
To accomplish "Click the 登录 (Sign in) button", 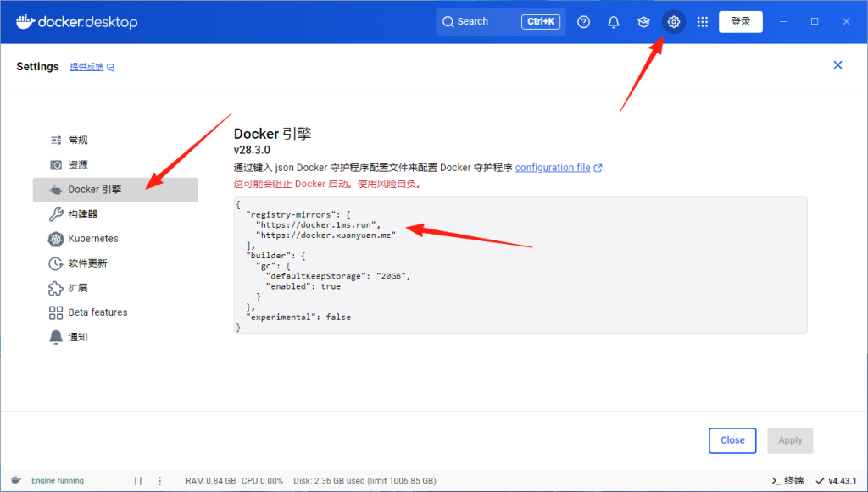I will point(740,21).
